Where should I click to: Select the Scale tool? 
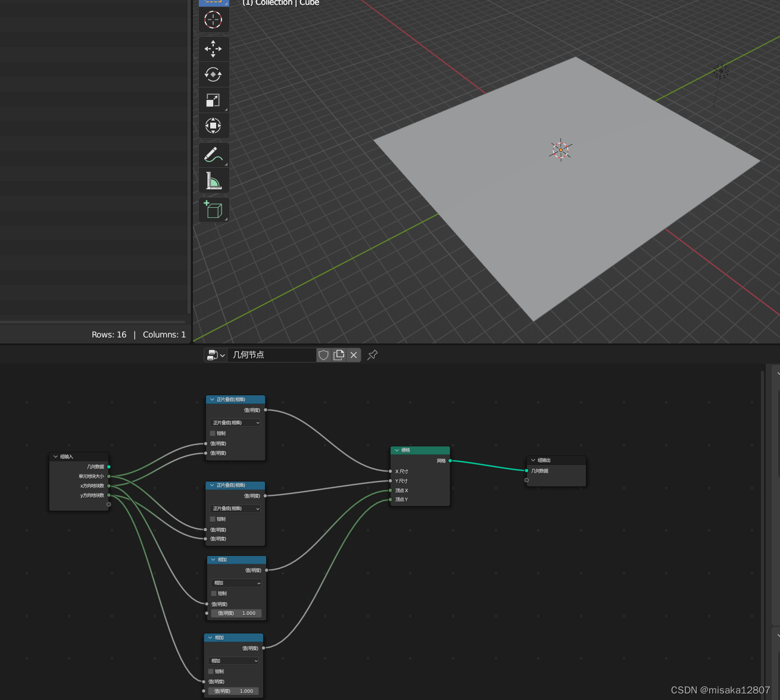[213, 100]
